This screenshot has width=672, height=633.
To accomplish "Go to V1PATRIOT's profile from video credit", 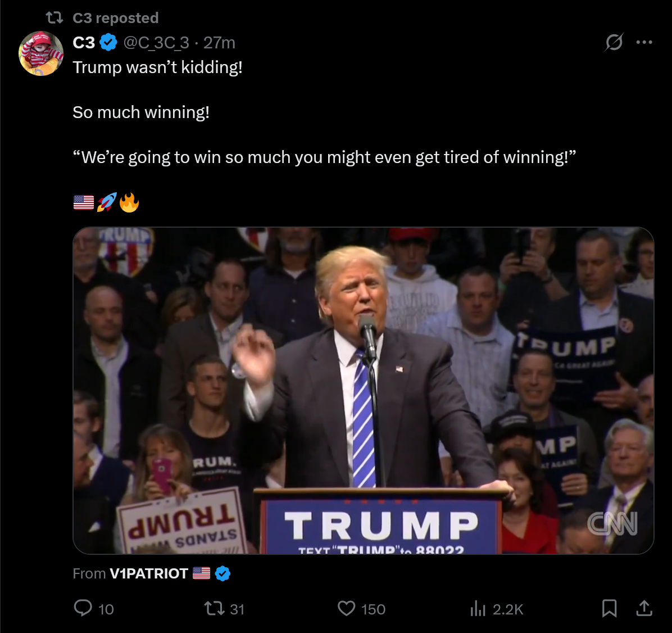I will (149, 573).
